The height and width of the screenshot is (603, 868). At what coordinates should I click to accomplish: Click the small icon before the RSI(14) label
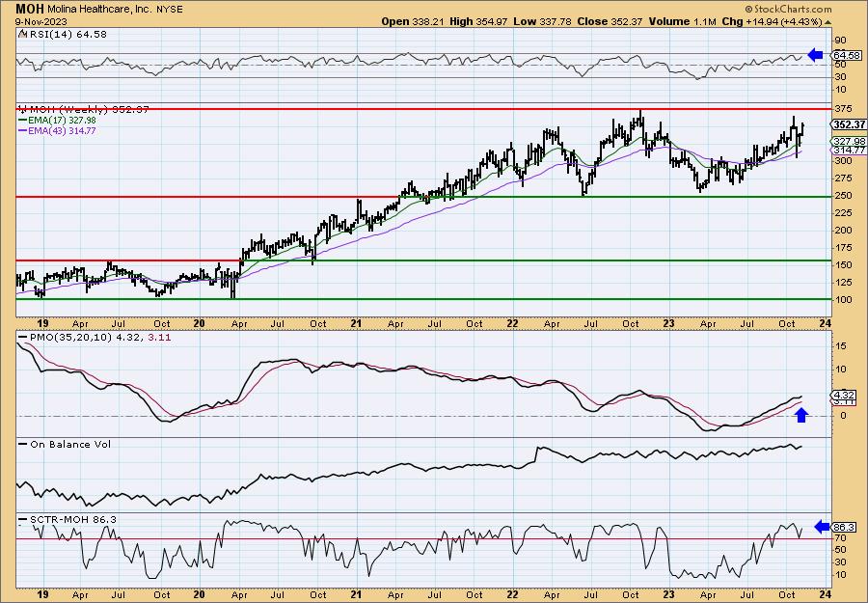[22, 34]
